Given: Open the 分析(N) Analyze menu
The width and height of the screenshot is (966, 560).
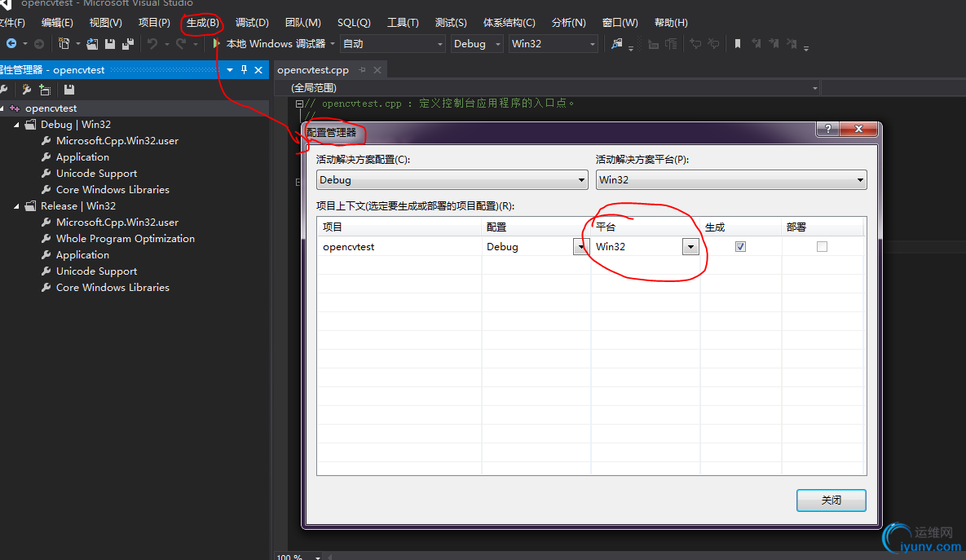Looking at the screenshot, I should pyautogui.click(x=569, y=23).
